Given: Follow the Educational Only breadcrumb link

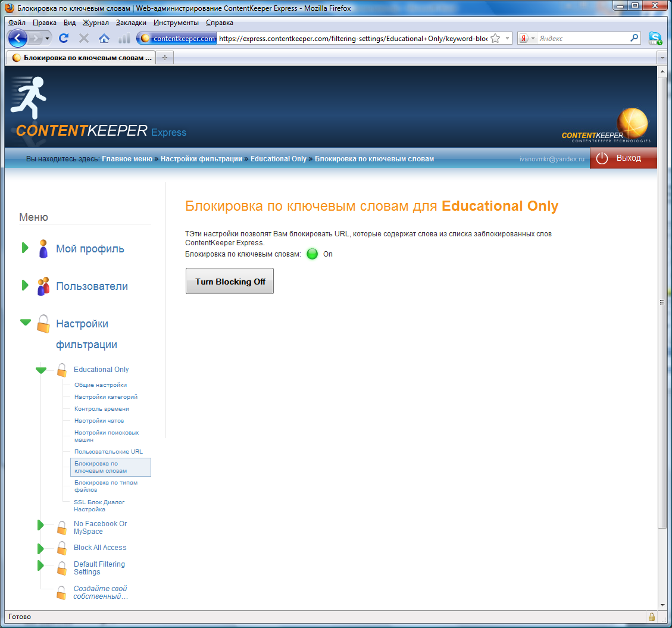Looking at the screenshot, I should coord(279,158).
